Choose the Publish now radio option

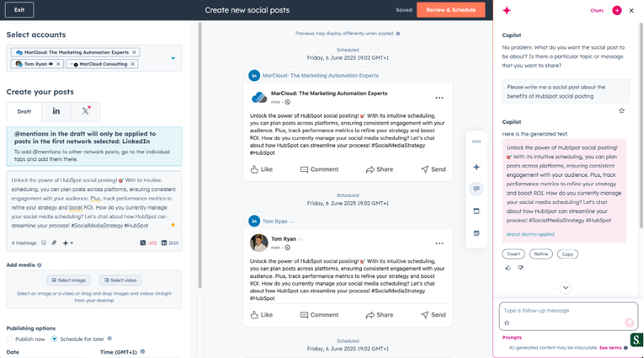(x=10, y=339)
